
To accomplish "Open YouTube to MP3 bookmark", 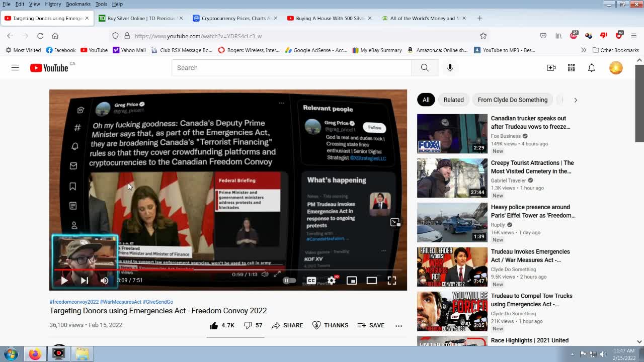I will [x=505, y=50].
